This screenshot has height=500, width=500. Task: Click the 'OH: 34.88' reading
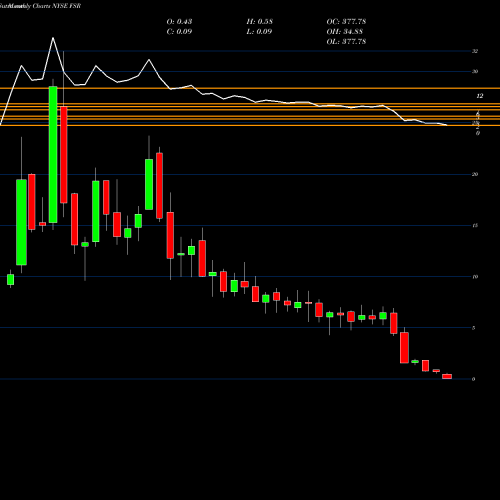coord(345,32)
